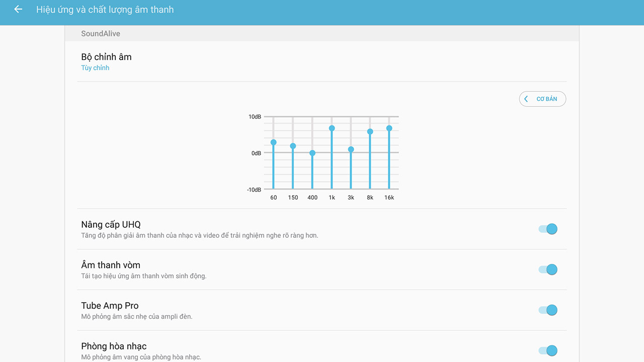Click the Tube Amp Pro title
Viewport: 644px width, 362px height.
110,306
